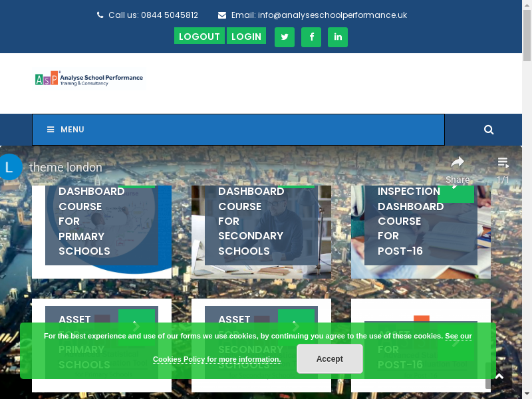
Task: Open the Twitter social icon
Action: tap(285, 37)
